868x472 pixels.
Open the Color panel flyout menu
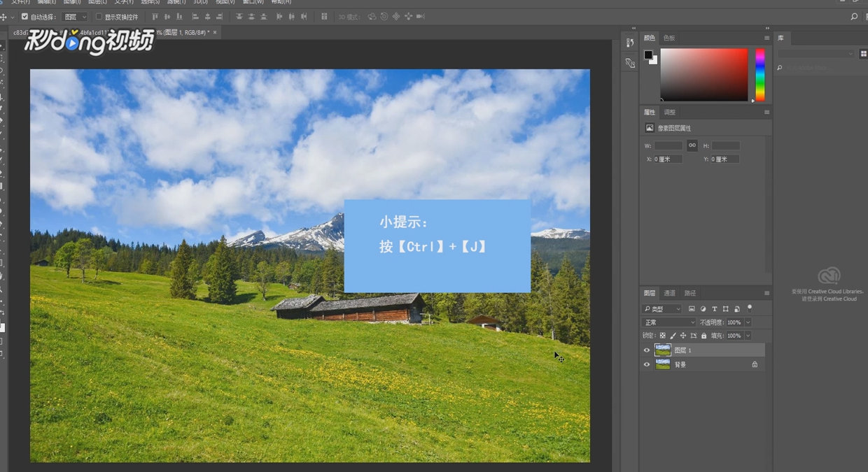pos(766,38)
